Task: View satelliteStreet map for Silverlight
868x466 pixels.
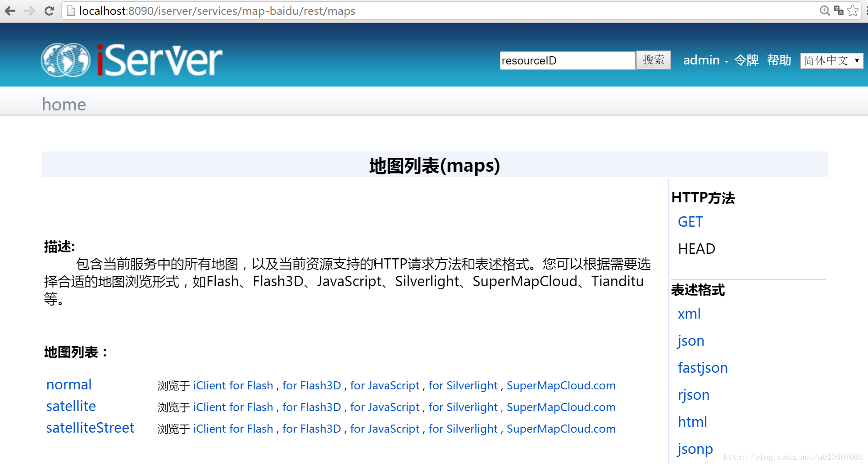Action: tap(463, 429)
